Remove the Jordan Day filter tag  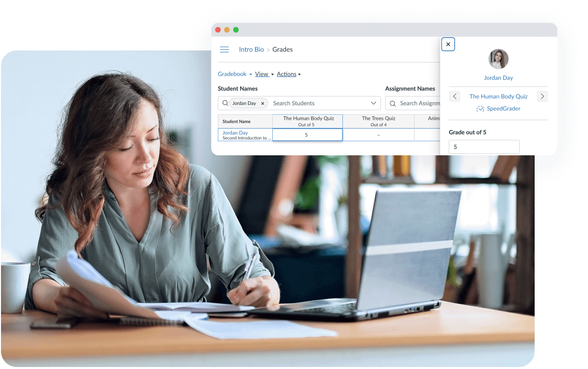click(263, 103)
